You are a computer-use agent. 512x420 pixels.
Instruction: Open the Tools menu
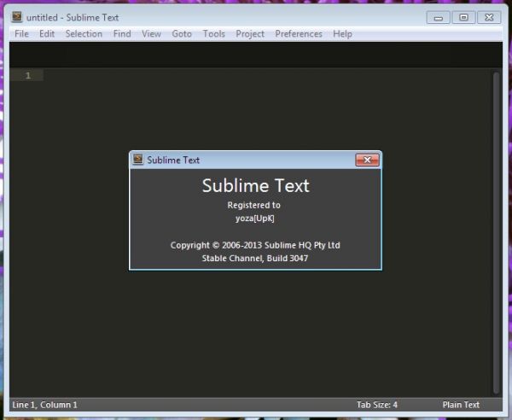pyautogui.click(x=214, y=33)
